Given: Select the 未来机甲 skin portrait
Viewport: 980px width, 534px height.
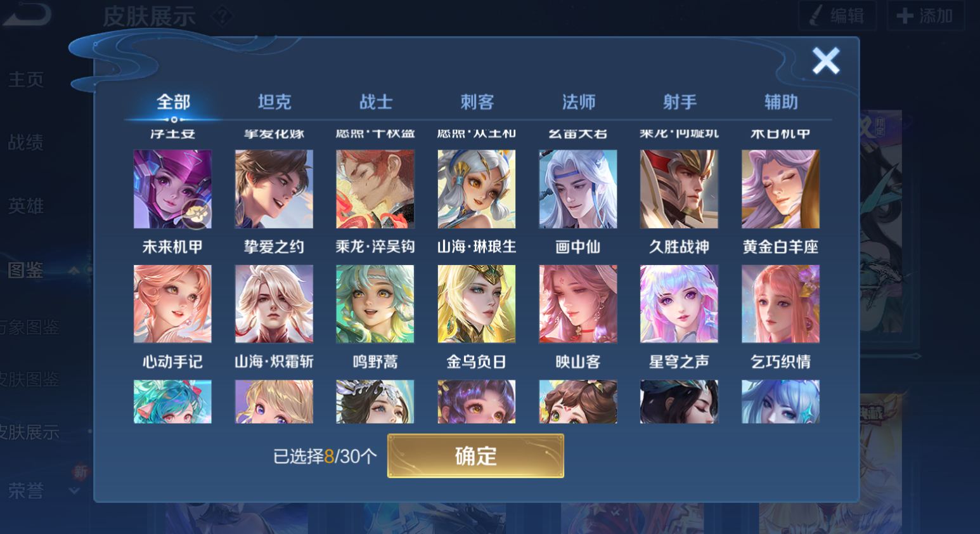Looking at the screenshot, I should (x=172, y=189).
